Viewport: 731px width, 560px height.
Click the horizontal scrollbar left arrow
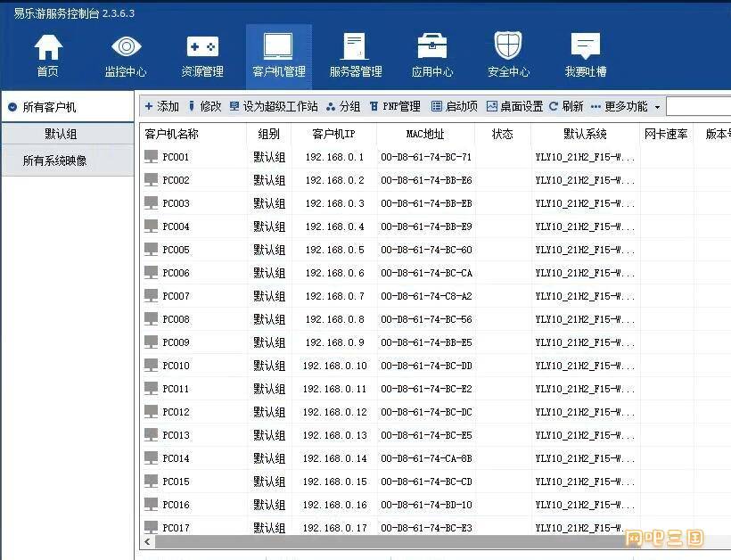[x=147, y=542]
